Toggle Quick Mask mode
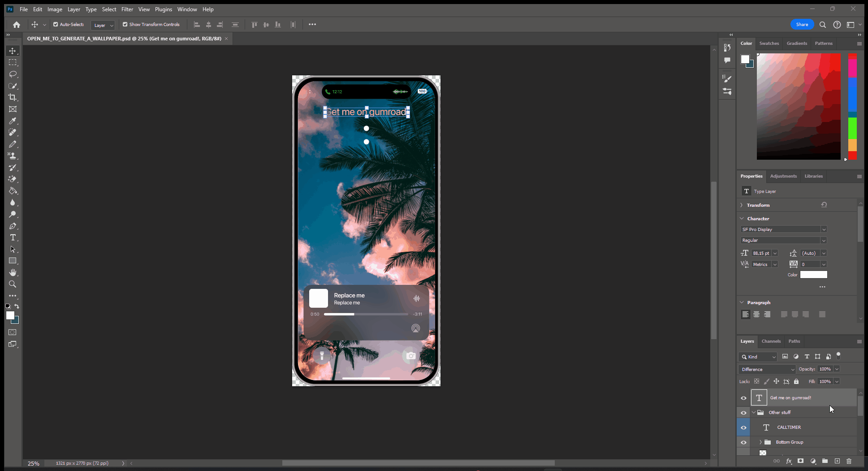Viewport: 868px width, 471px height. pos(13,332)
